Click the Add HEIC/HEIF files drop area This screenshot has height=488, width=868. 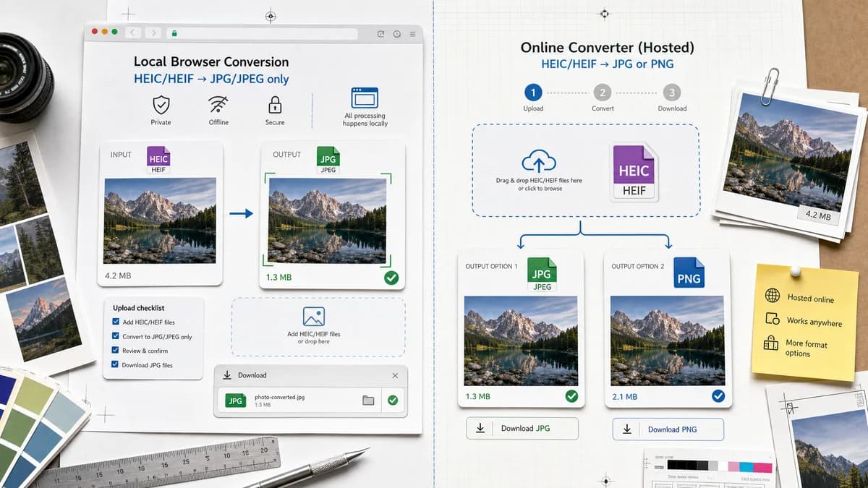point(318,327)
